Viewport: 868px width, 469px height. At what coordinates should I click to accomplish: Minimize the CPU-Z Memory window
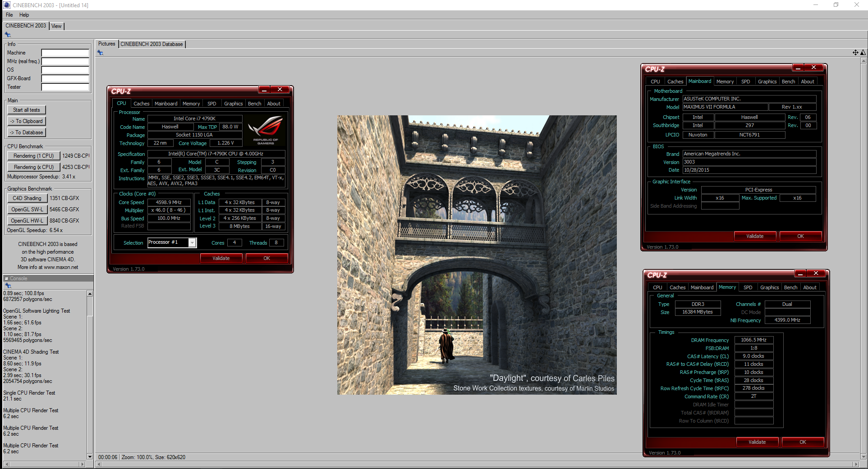click(800, 273)
